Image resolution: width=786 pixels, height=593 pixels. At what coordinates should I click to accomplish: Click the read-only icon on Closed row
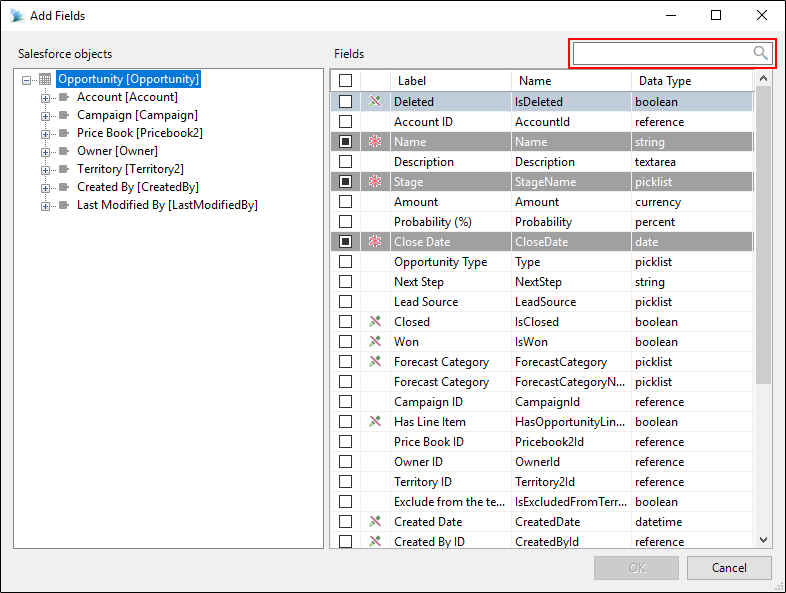[375, 321]
